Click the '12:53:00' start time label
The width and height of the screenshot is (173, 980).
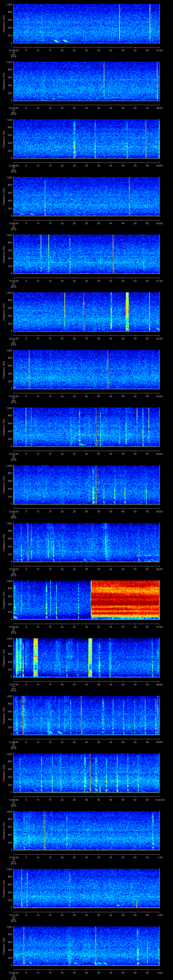pos(14,454)
